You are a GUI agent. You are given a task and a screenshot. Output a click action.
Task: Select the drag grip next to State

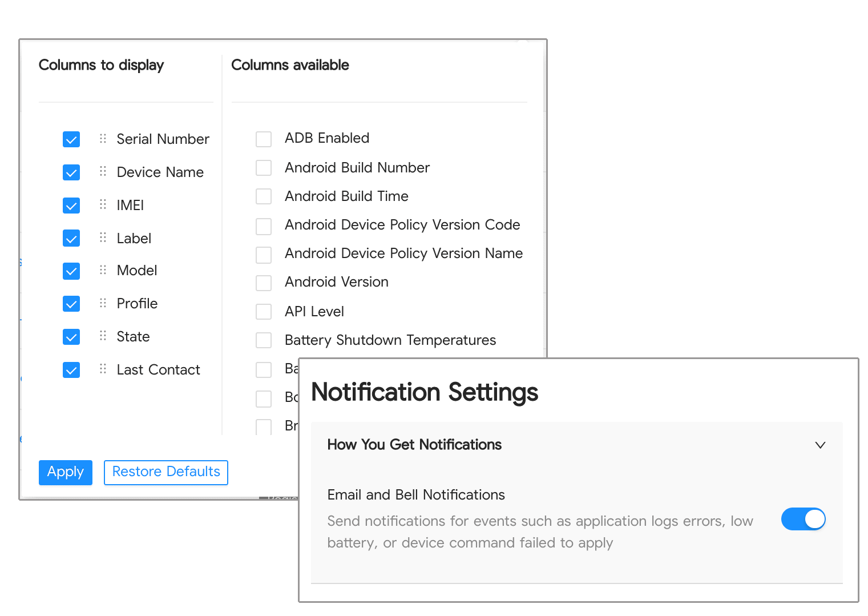pos(103,337)
